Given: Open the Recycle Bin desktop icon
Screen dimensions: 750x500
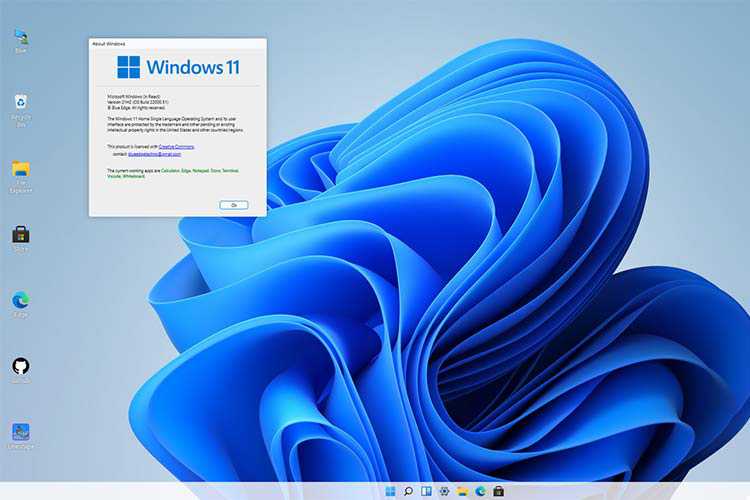Looking at the screenshot, I should 20,103.
